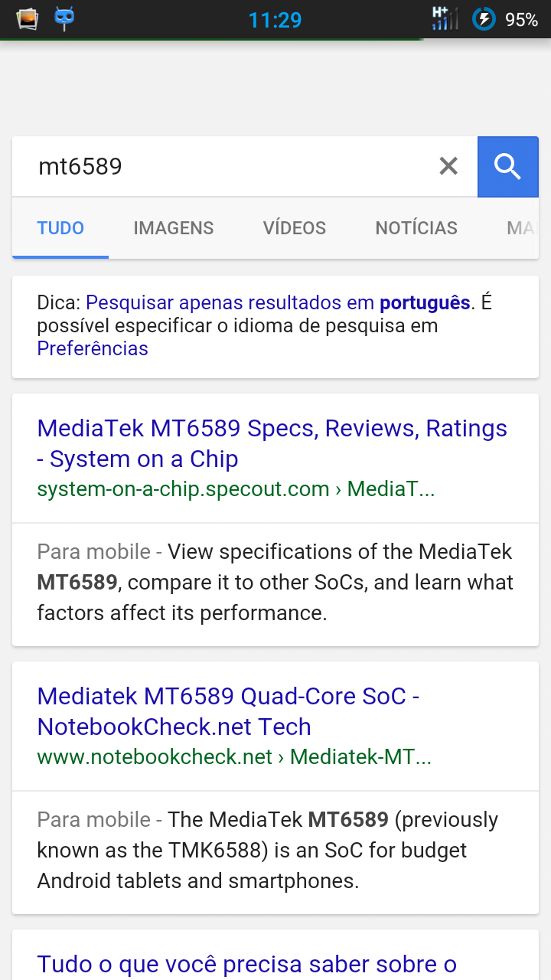Viewport: 551px width, 980px height.
Task: Switch to the VÍDEOS tab
Action: tap(295, 228)
